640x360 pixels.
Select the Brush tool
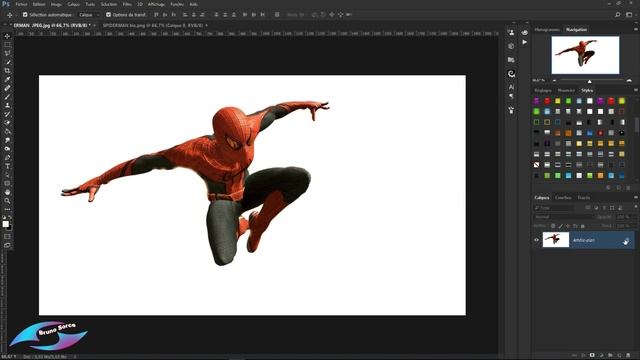(x=7, y=97)
